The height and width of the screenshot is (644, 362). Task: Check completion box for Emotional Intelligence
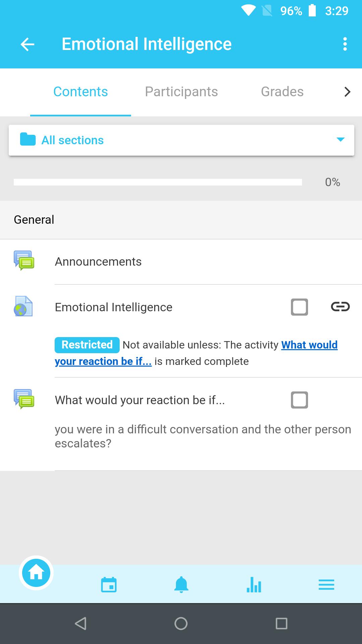[x=299, y=307]
